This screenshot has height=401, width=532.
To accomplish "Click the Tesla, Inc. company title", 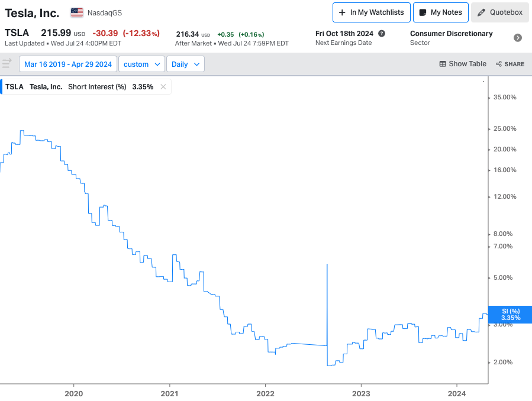I will pyautogui.click(x=32, y=13).
